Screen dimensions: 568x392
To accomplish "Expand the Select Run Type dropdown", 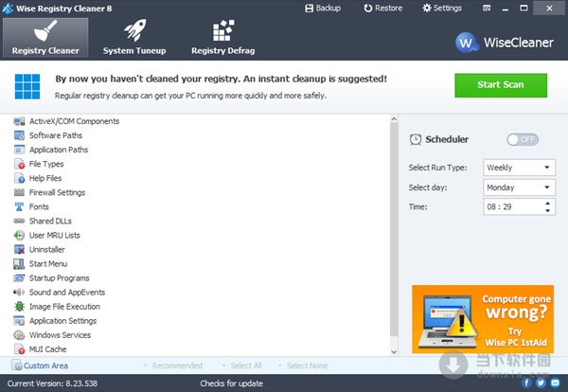I will point(519,168).
